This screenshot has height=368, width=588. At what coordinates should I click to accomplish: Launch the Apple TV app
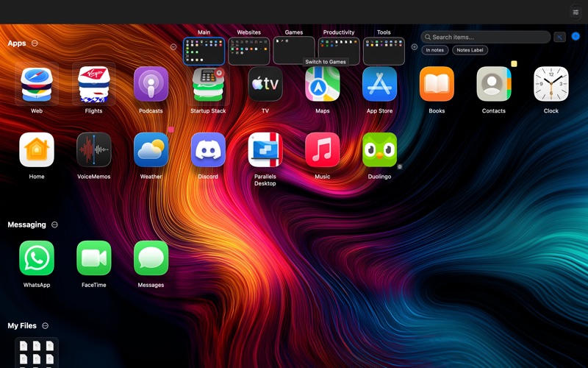[x=265, y=84]
